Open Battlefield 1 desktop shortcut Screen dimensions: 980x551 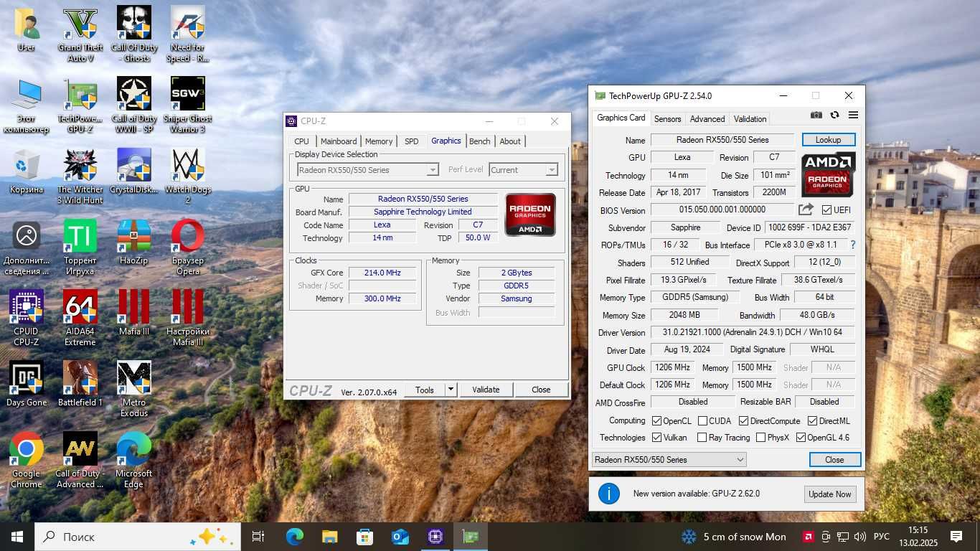80,384
